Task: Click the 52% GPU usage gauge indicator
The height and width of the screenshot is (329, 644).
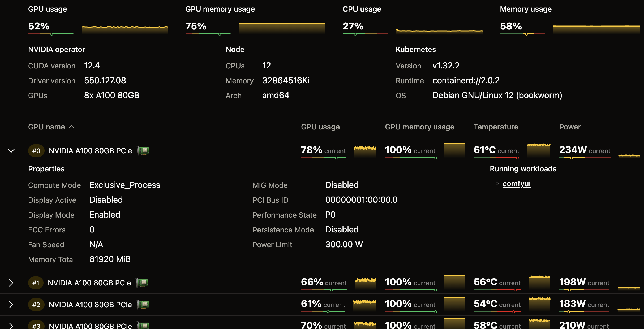Action: (51, 34)
